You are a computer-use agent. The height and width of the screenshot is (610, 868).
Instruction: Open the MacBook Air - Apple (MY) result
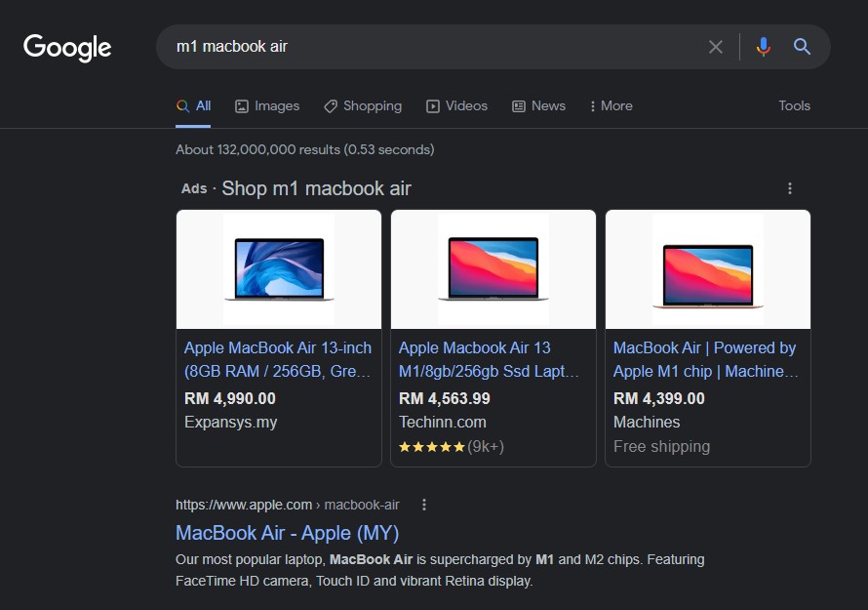(288, 533)
